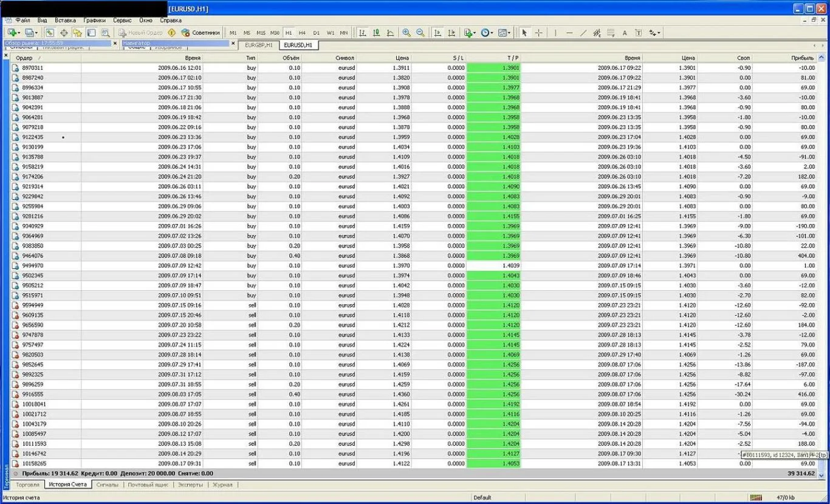This screenshot has height=504, width=830.
Task: Sort table by the Прибыль column header
Action: [802, 58]
